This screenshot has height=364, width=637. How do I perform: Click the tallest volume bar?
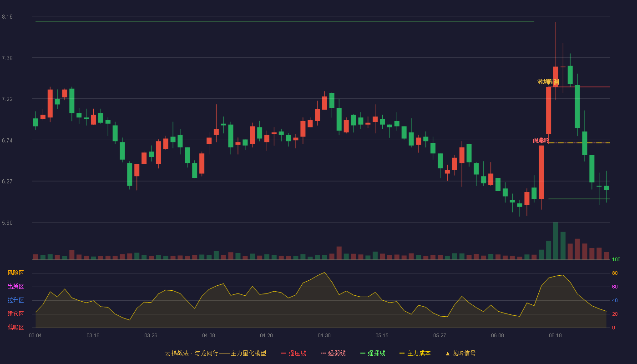click(556, 241)
